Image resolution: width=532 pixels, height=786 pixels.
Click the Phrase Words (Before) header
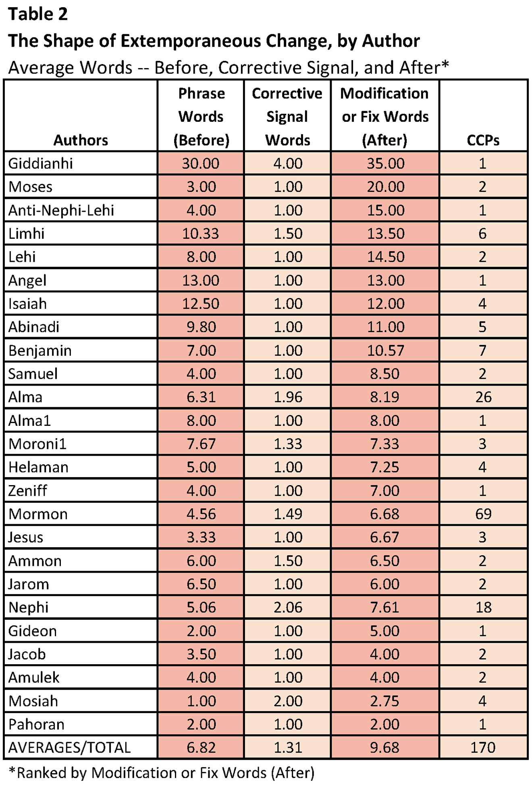201,117
